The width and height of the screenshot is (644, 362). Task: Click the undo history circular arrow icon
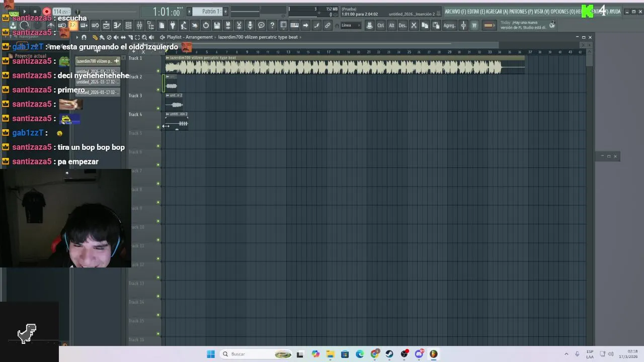[x=206, y=25]
